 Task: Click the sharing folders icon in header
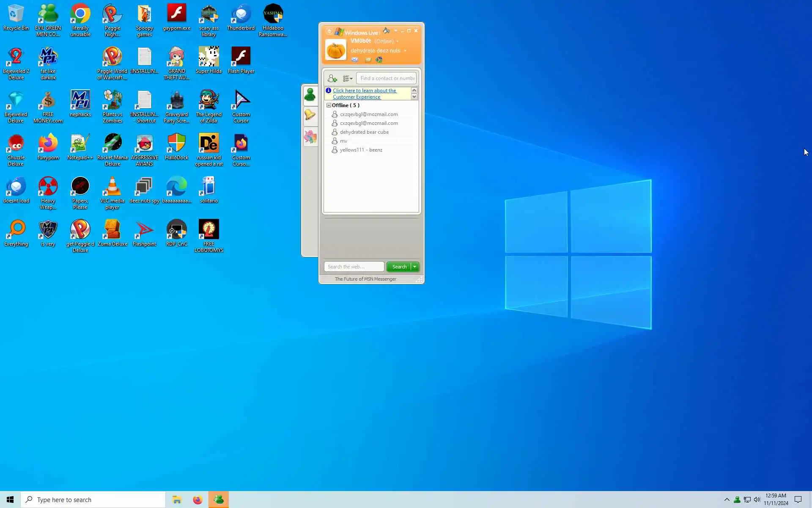(x=368, y=60)
